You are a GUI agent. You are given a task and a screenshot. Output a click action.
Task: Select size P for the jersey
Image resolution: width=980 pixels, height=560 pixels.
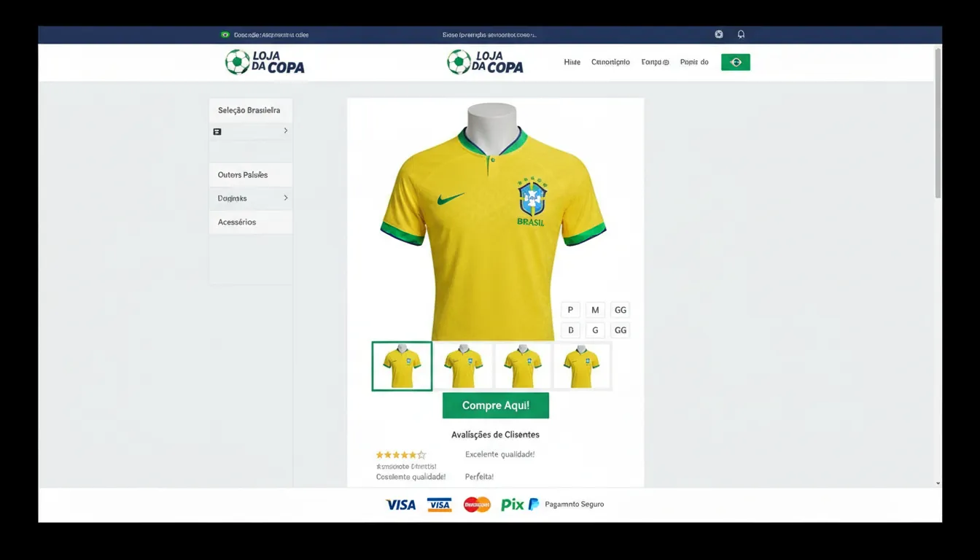click(x=570, y=309)
